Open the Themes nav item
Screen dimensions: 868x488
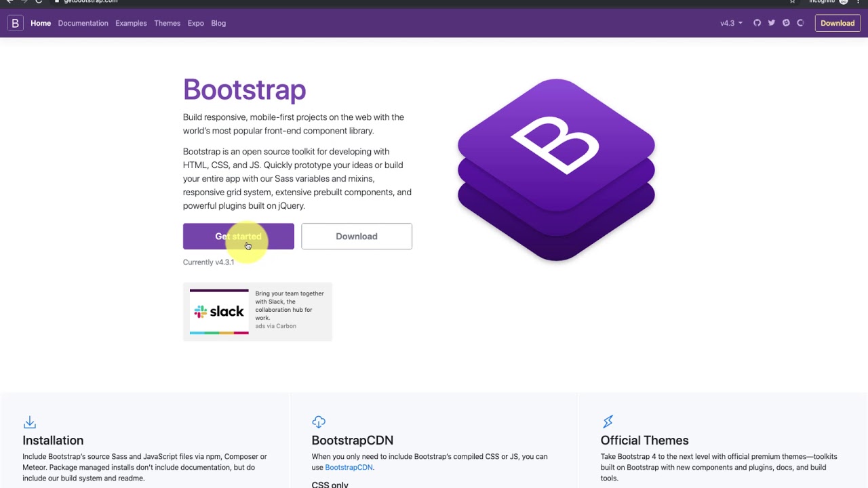click(167, 23)
